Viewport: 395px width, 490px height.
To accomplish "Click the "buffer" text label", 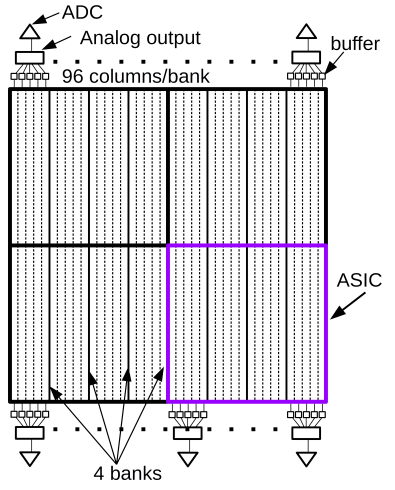I will pyautogui.click(x=355, y=44).
